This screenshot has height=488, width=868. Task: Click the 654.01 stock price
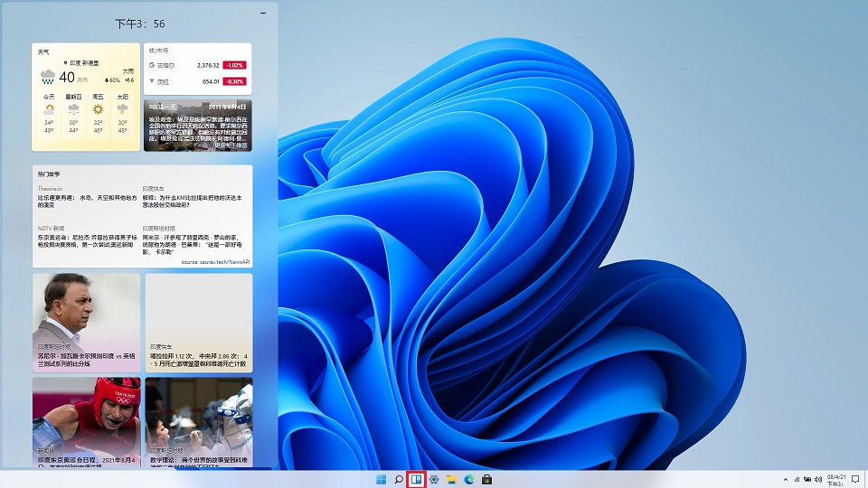pyautogui.click(x=211, y=81)
